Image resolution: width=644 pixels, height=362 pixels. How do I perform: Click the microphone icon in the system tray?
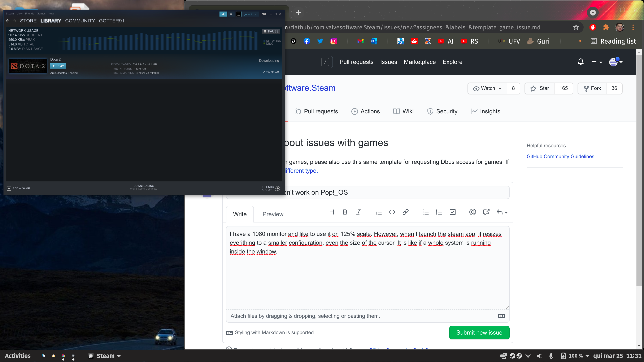[x=551, y=356]
